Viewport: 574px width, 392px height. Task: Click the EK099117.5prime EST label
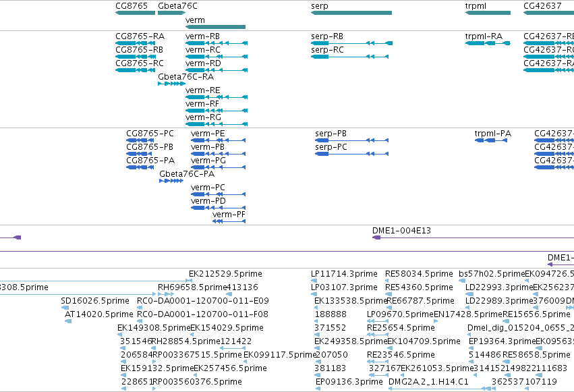(x=280, y=355)
